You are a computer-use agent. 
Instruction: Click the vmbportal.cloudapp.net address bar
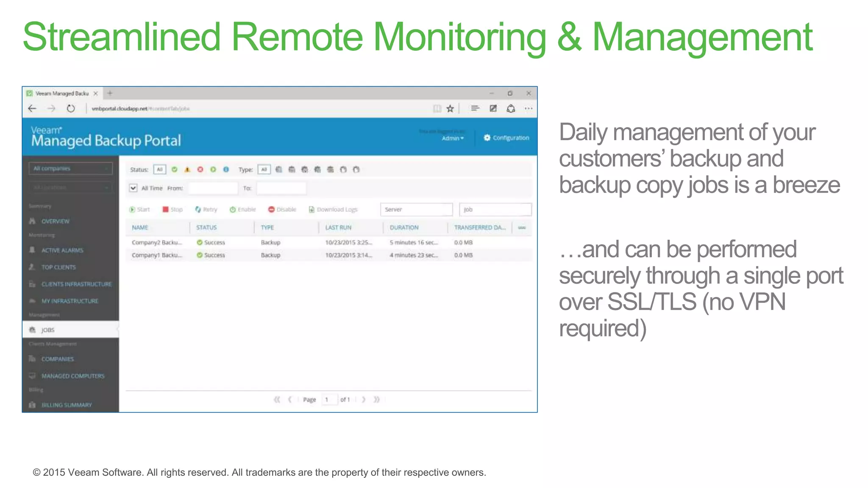click(141, 108)
